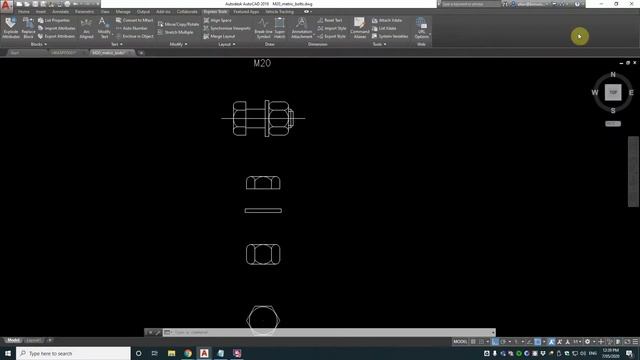Viewport: 640px width, 360px height.
Task: Open the Home ribbon tab
Action: pyautogui.click(x=24, y=12)
